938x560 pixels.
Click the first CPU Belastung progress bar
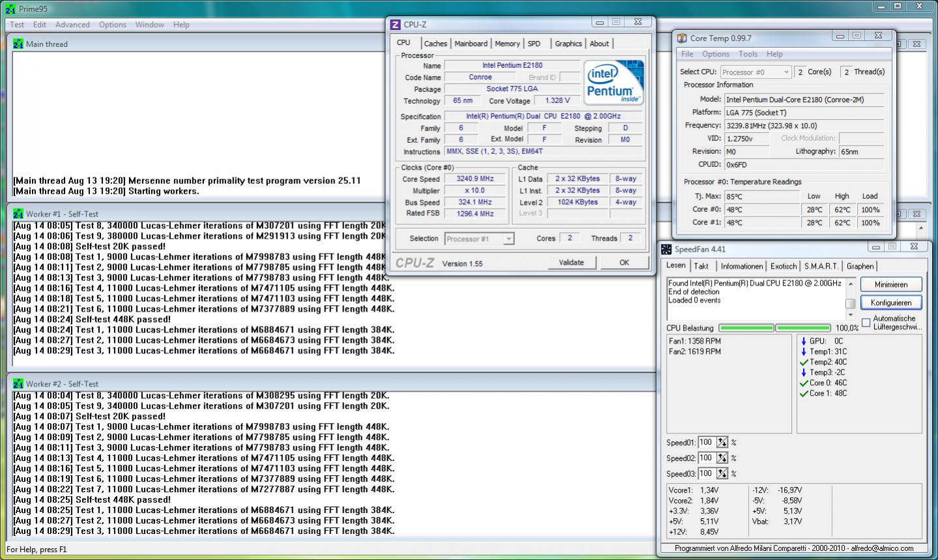(746, 328)
